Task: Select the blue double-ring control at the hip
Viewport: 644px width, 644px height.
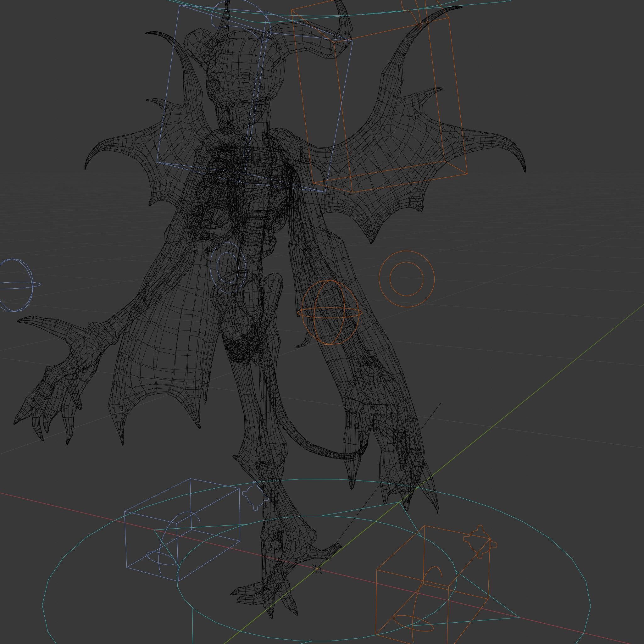Action: [x=228, y=268]
